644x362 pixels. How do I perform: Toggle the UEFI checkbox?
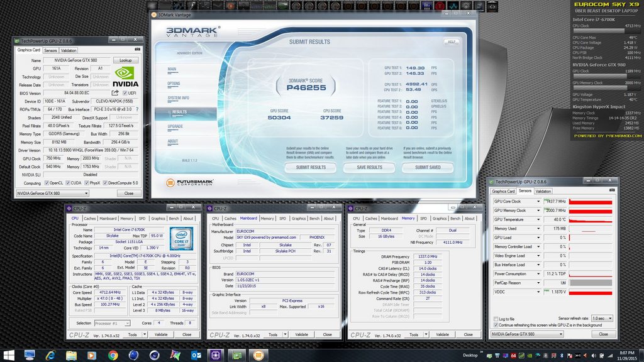(125, 92)
